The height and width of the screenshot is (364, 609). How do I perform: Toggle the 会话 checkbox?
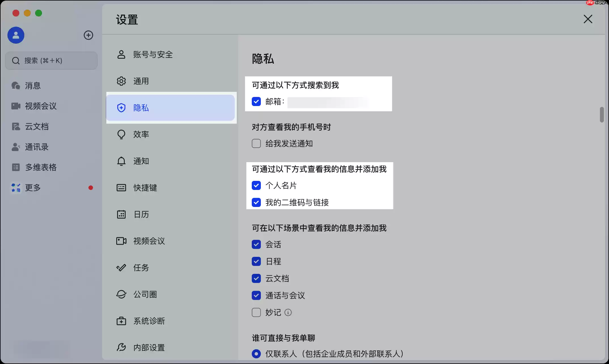click(256, 244)
